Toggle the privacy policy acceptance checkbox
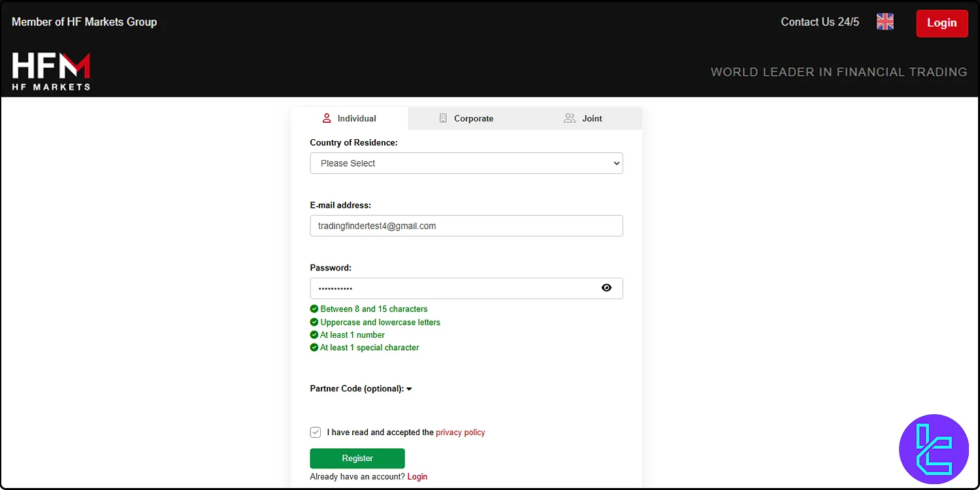The height and width of the screenshot is (490, 980). click(x=316, y=432)
